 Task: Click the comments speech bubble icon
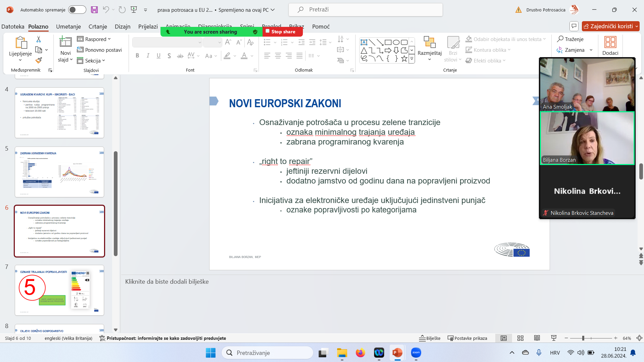(574, 26)
